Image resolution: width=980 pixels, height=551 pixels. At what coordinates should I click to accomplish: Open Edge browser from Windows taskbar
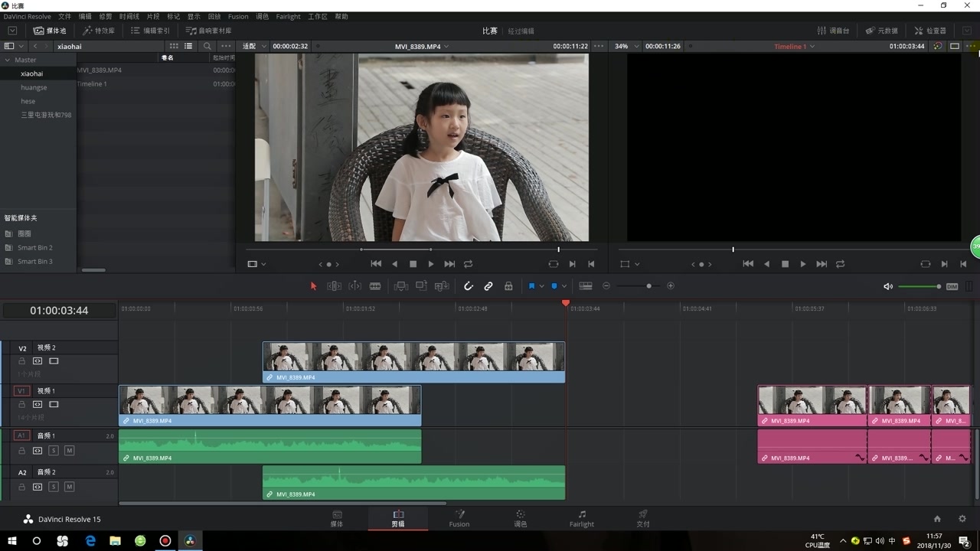coord(90,540)
